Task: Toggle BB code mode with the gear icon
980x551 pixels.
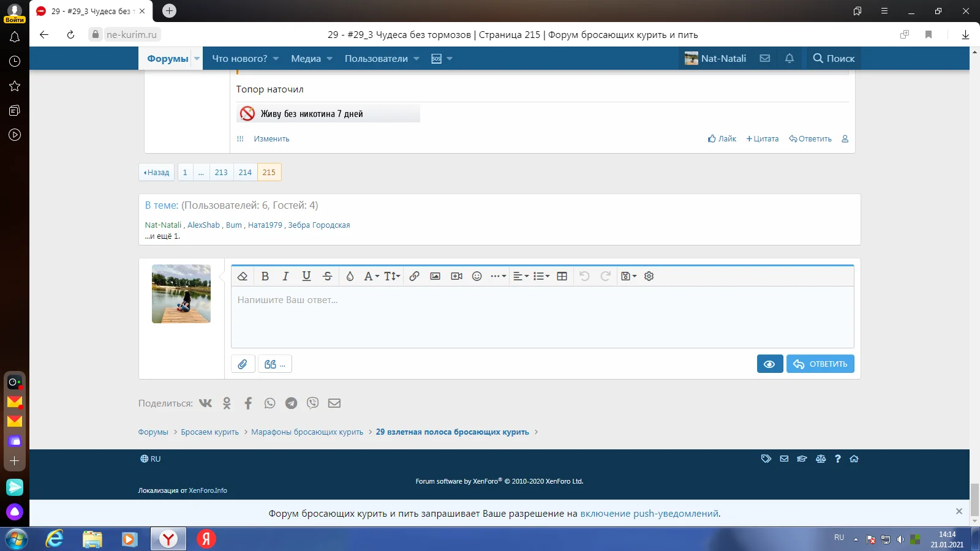Action: 649,276
